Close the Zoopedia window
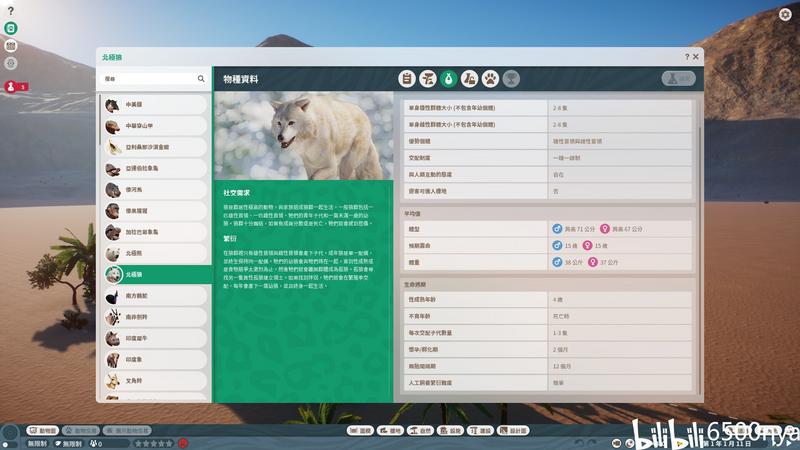This screenshot has height=450, width=800. [695, 57]
